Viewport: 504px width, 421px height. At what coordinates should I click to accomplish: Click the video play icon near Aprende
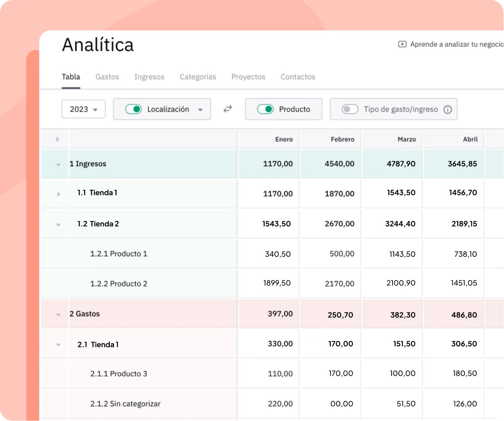(x=402, y=44)
